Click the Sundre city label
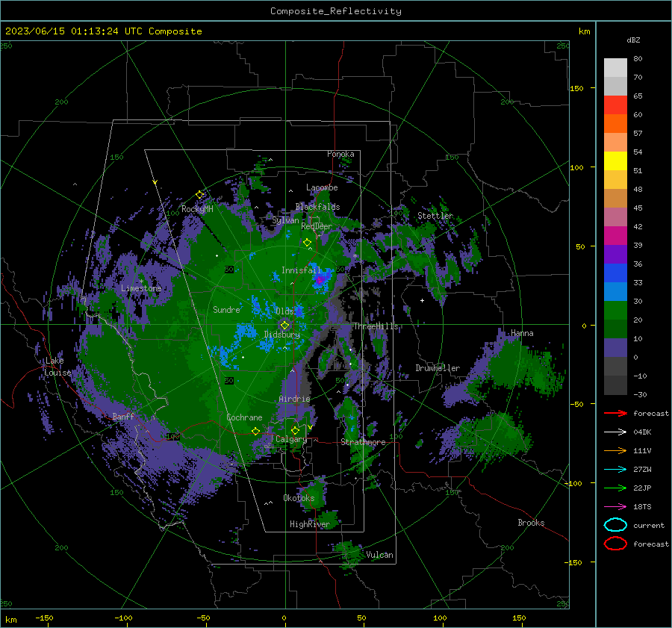Image resolution: width=672 pixels, height=628 pixels. pyautogui.click(x=226, y=309)
